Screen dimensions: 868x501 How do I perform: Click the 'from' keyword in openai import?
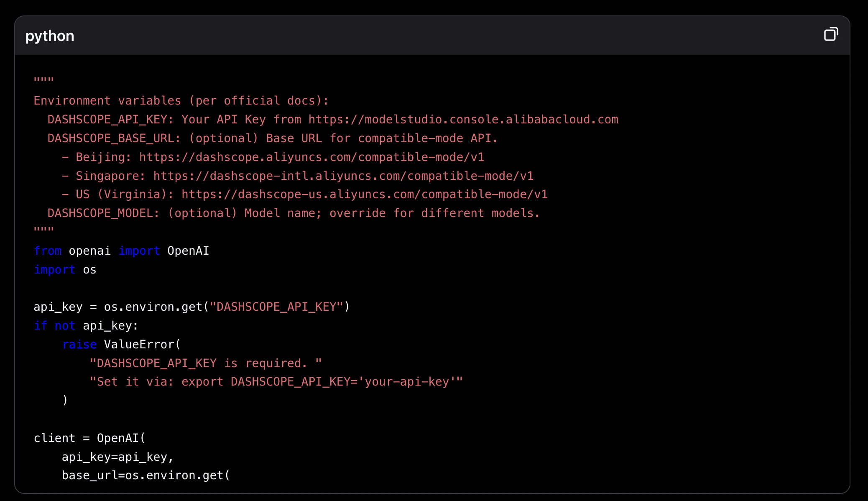pos(47,251)
